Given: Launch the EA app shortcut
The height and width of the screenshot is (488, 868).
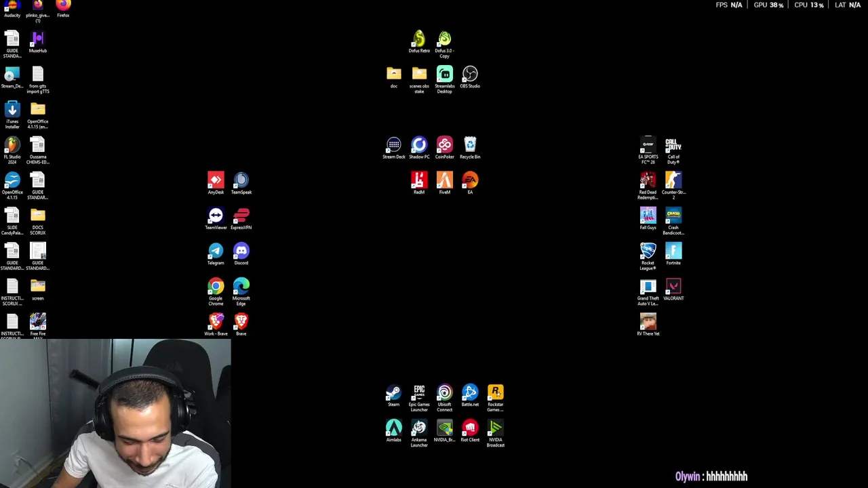Looking at the screenshot, I should click(x=470, y=182).
